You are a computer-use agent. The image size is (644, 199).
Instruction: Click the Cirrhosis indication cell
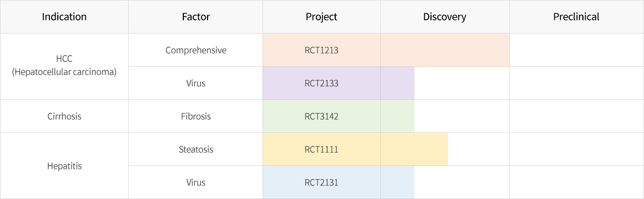[64, 116]
